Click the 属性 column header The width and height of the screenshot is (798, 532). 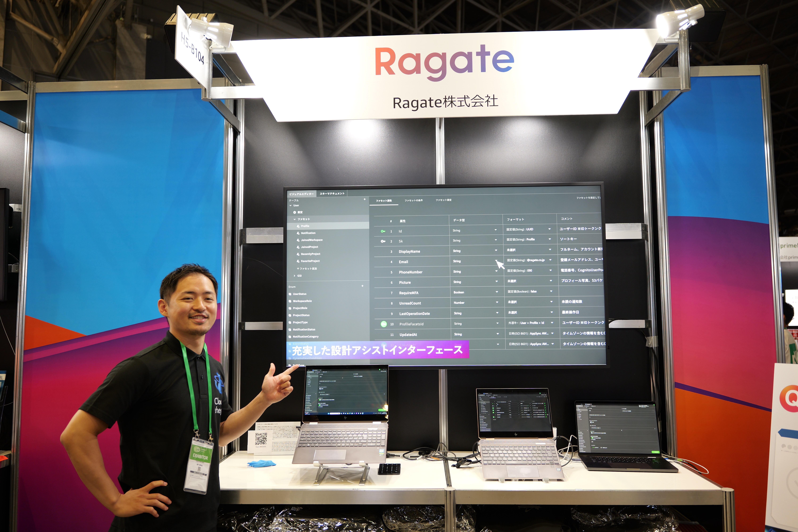pos(403,221)
